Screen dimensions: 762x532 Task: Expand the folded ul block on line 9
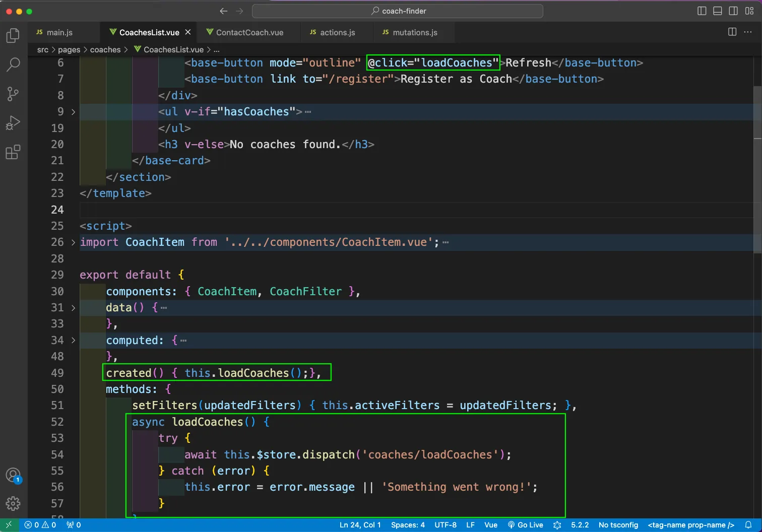coord(73,112)
